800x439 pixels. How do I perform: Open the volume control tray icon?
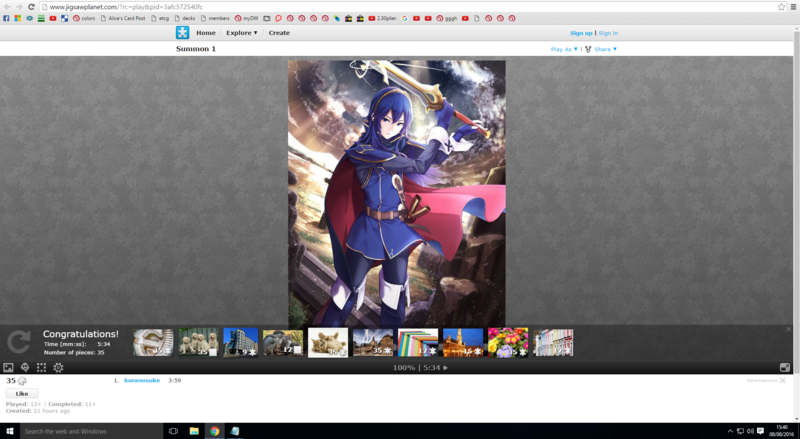pos(750,431)
